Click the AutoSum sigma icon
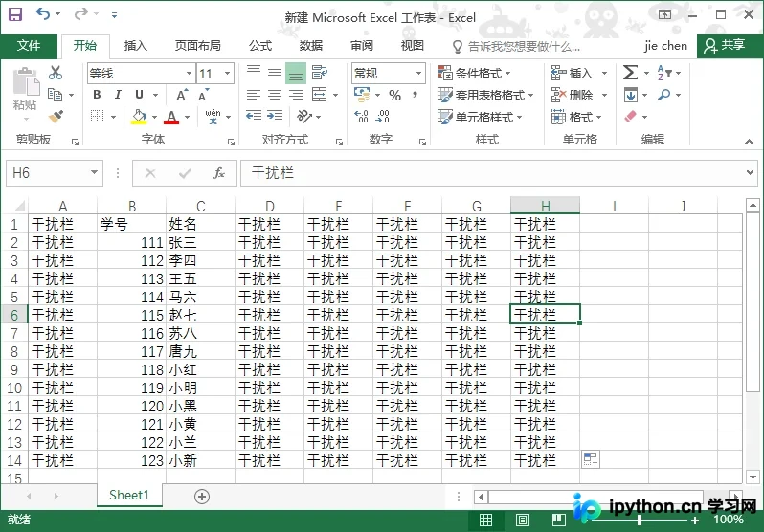The height and width of the screenshot is (532, 764). pyautogui.click(x=631, y=73)
